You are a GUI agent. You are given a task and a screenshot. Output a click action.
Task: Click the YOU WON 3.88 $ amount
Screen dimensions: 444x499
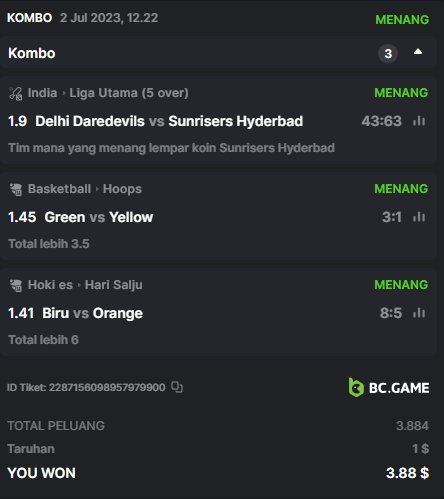[x=407, y=473]
